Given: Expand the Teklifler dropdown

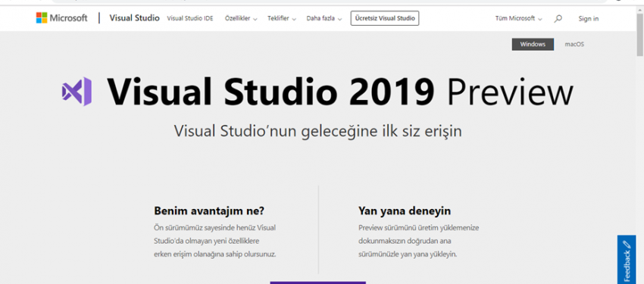Looking at the screenshot, I should 282,18.
